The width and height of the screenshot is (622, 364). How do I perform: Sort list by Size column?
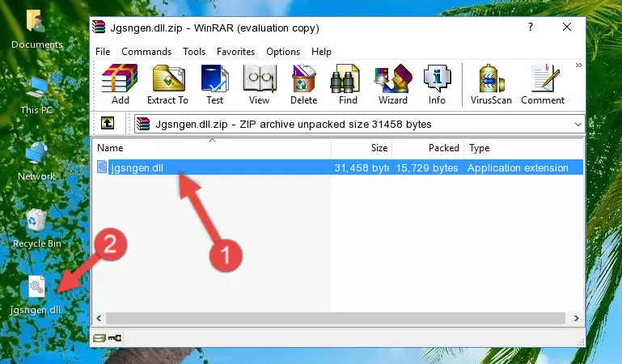click(362, 148)
